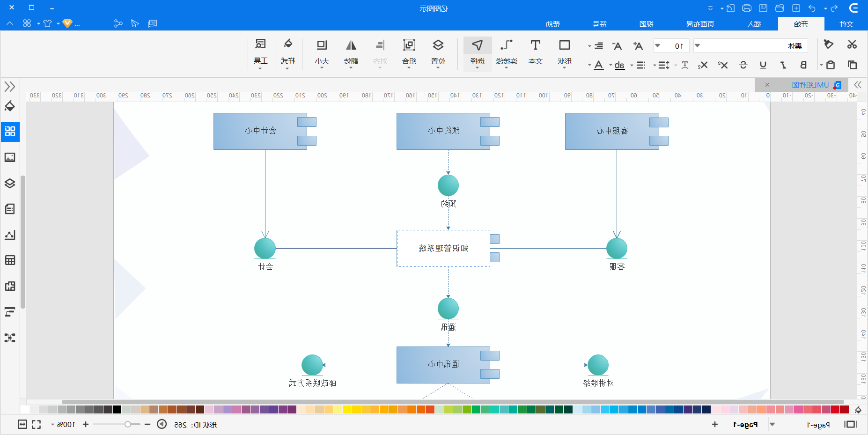Open the page list dropdown arrow

[772, 424]
